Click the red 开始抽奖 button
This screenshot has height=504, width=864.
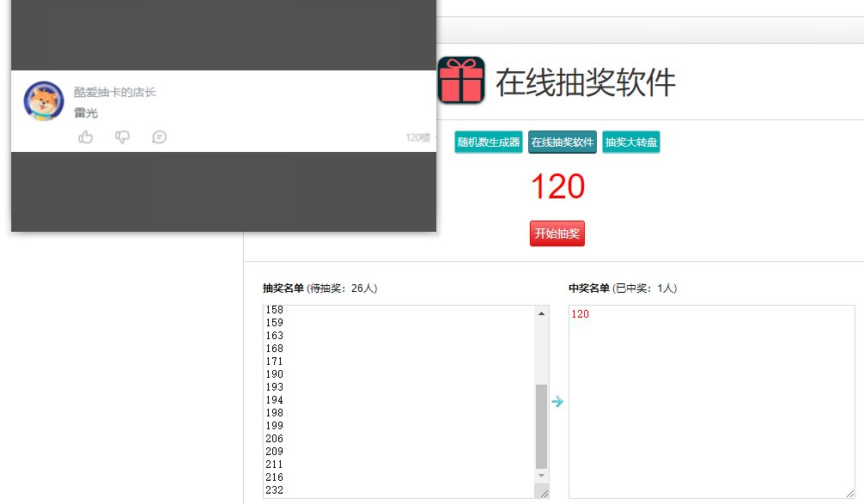pos(557,234)
